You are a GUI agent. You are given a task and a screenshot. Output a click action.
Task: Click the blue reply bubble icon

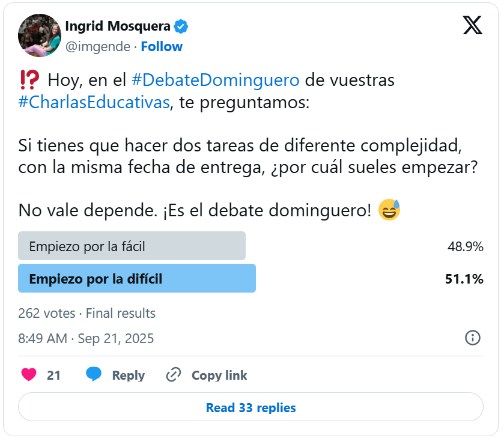pyautogui.click(x=93, y=375)
